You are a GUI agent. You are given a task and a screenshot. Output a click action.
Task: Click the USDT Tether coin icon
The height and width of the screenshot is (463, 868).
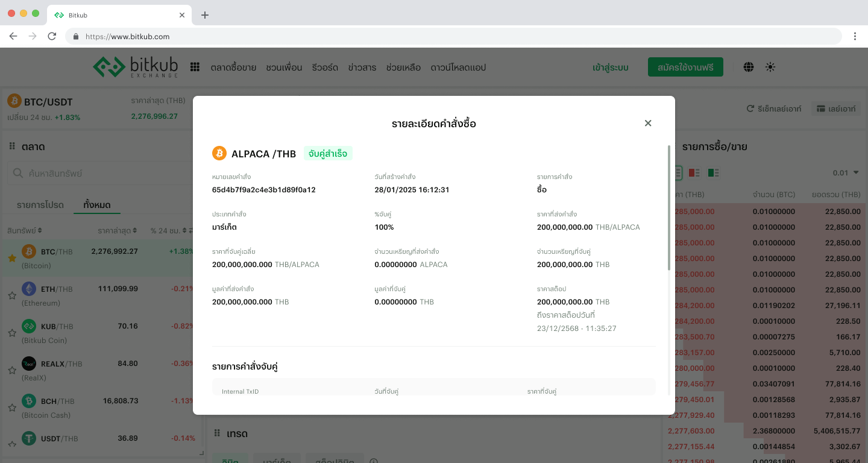coord(29,438)
